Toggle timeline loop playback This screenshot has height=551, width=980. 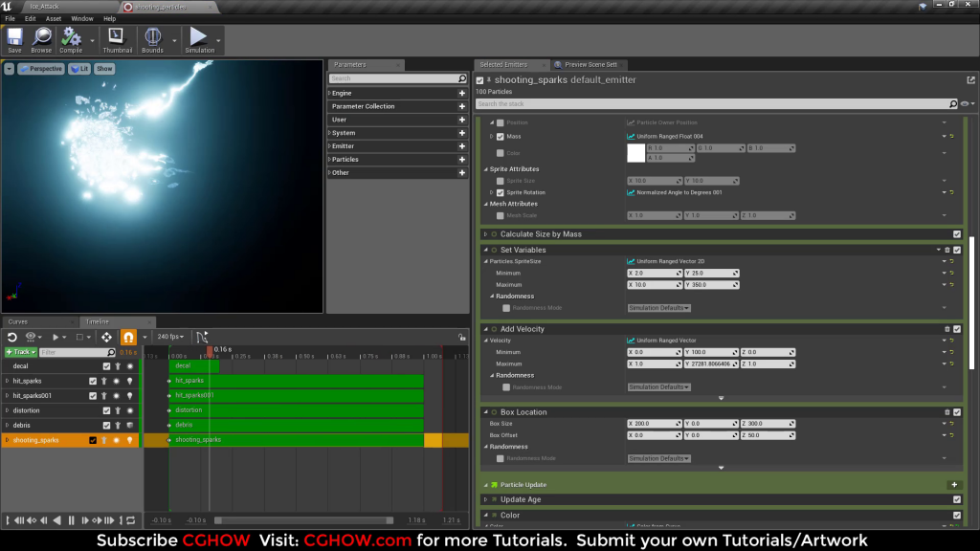[130, 520]
